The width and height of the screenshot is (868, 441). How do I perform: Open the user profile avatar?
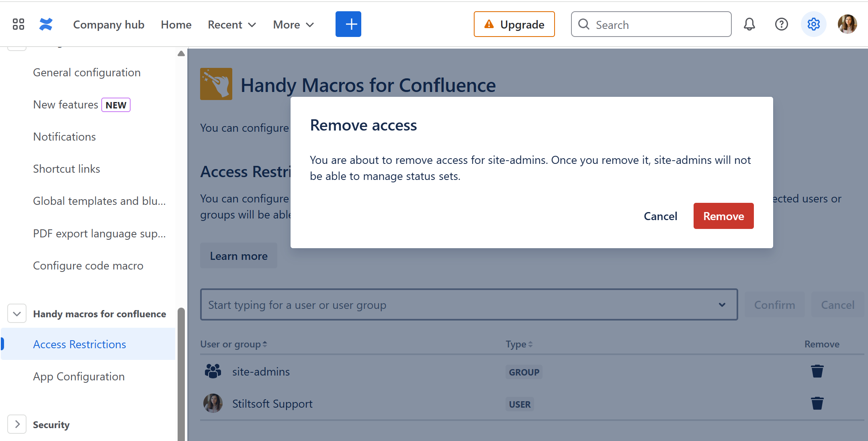click(847, 24)
